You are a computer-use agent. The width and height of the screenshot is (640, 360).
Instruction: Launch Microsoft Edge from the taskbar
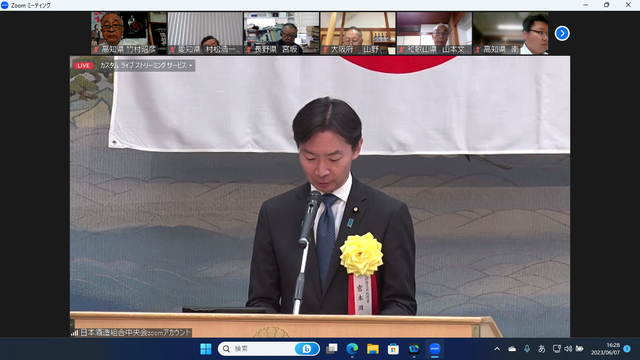[x=352, y=349]
